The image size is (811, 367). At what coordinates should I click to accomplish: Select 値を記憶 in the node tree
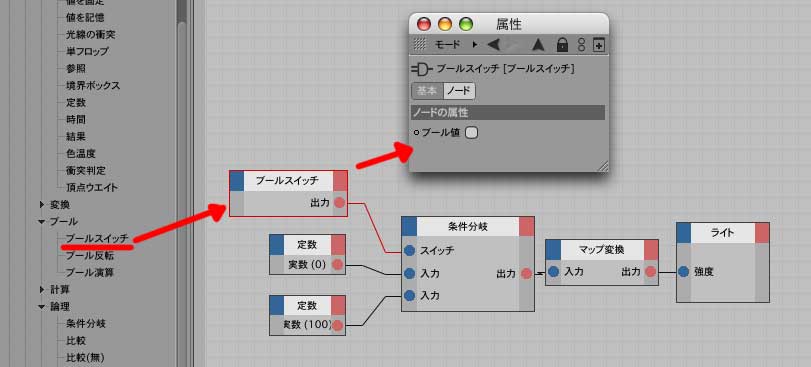pyautogui.click(x=85, y=18)
